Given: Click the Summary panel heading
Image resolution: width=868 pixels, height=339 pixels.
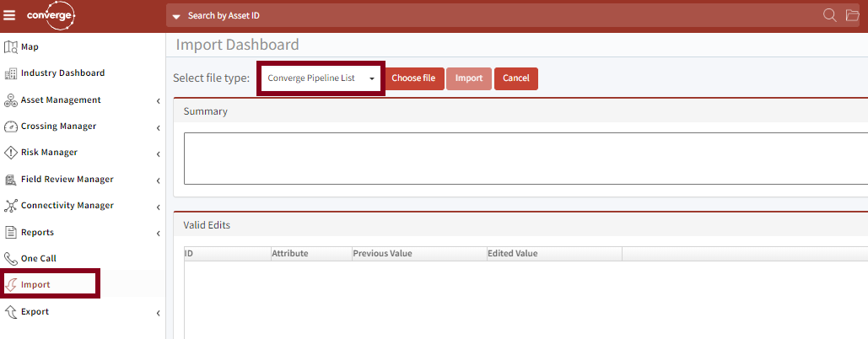Looking at the screenshot, I should pyautogui.click(x=205, y=111).
